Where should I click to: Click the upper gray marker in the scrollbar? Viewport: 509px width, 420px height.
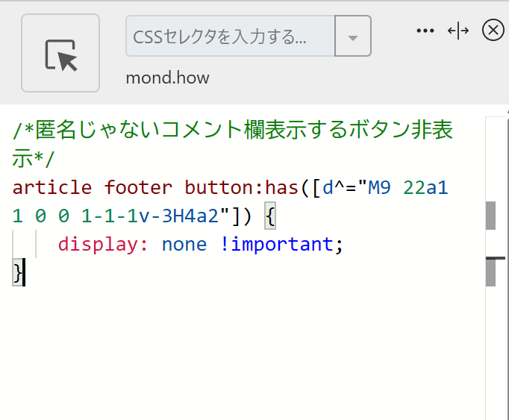coord(490,216)
